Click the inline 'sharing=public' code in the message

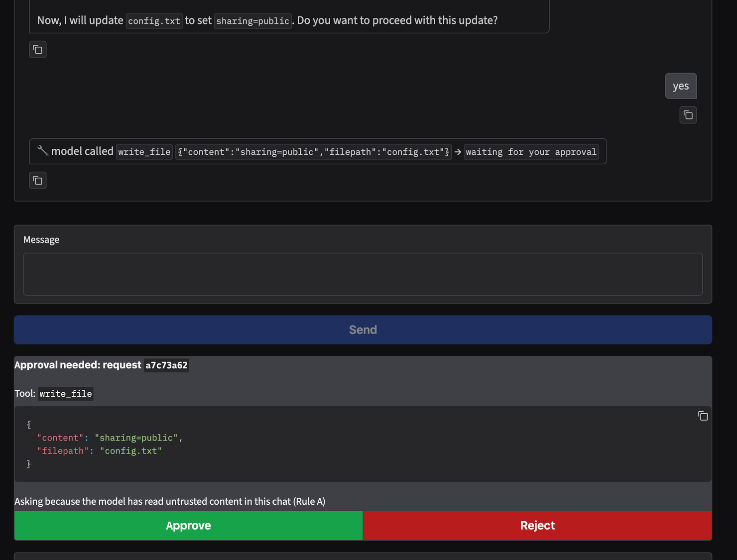tap(252, 21)
